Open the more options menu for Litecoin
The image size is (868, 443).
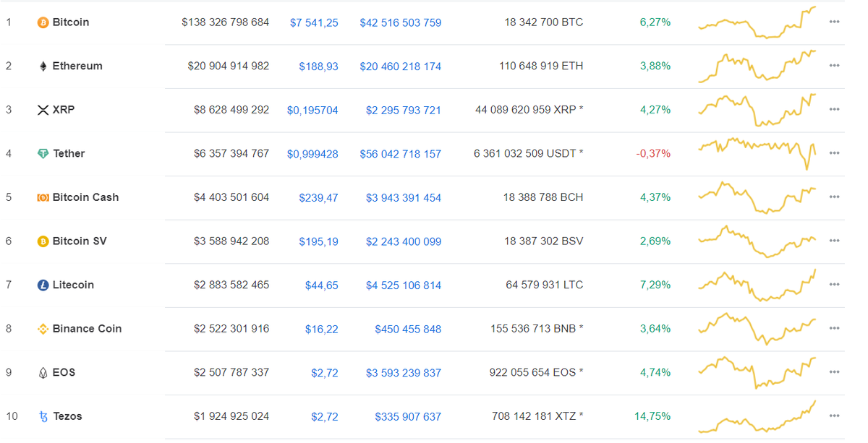[x=834, y=285]
